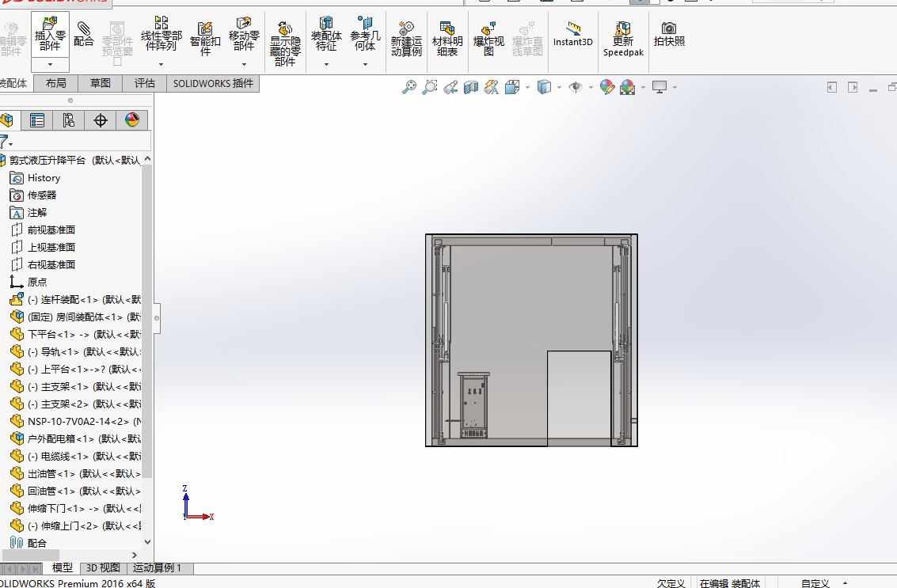The height and width of the screenshot is (588, 897).
Task: Select Move Component (移动零部件) tool
Action: (x=244, y=34)
